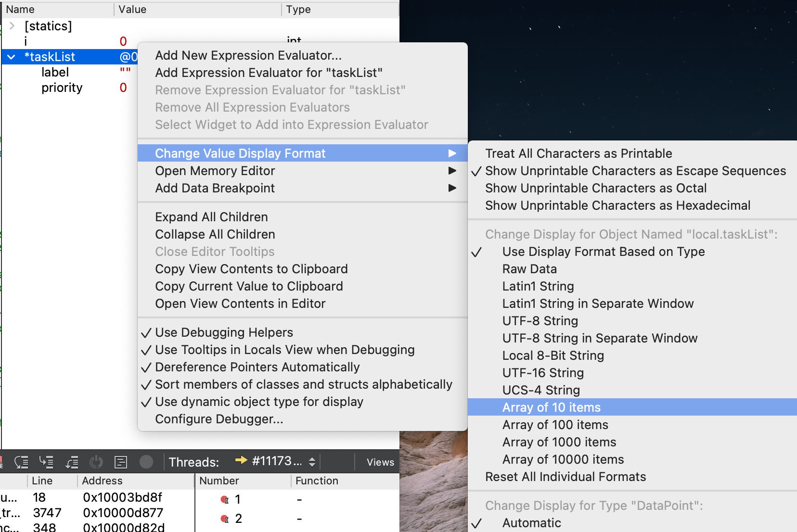
Task: Click Reset All Individual Formats
Action: pos(566,477)
